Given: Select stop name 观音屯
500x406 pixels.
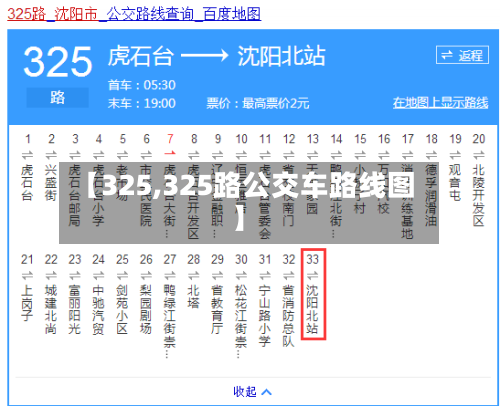Looking at the screenshot, I should [x=455, y=183].
